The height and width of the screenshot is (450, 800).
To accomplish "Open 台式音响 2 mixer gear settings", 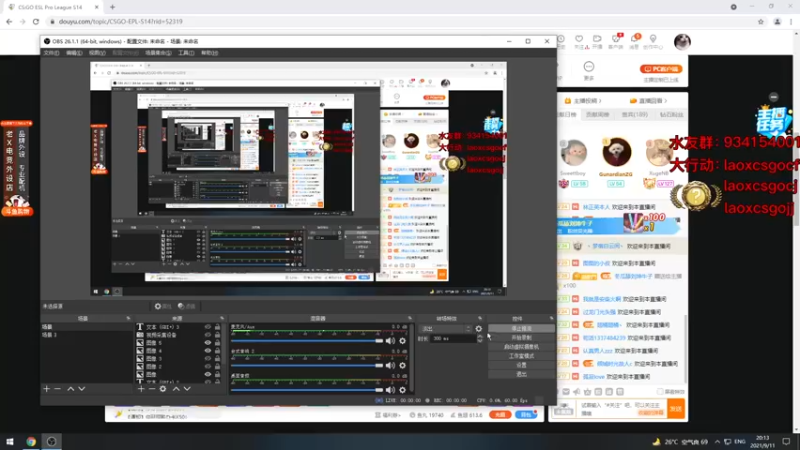I will (403, 365).
